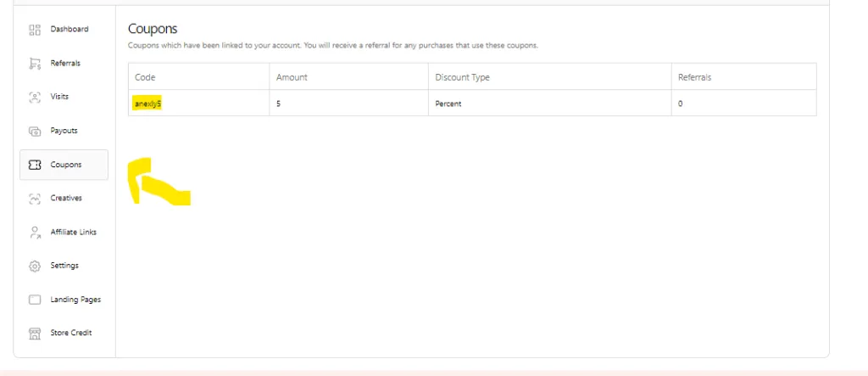Click the Code column header
Image resolution: width=868 pixels, height=376 pixels.
(x=145, y=77)
